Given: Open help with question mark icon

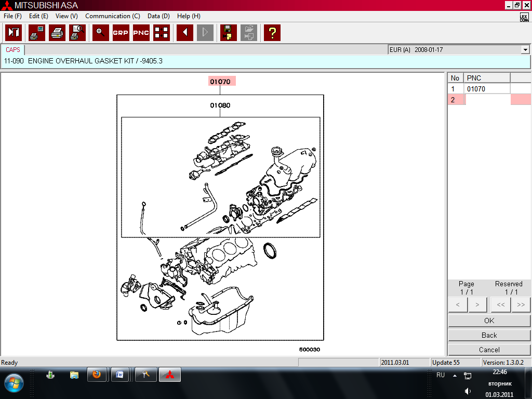Looking at the screenshot, I should coord(272,33).
